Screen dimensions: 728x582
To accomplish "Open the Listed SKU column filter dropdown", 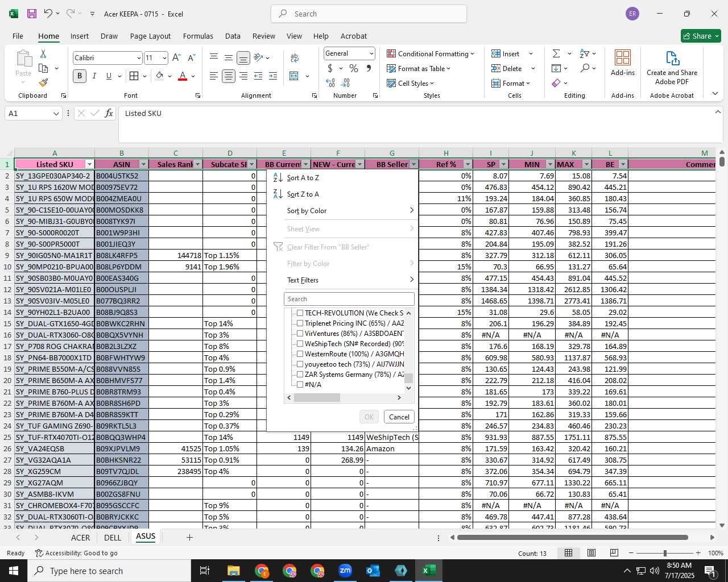I will point(89,164).
